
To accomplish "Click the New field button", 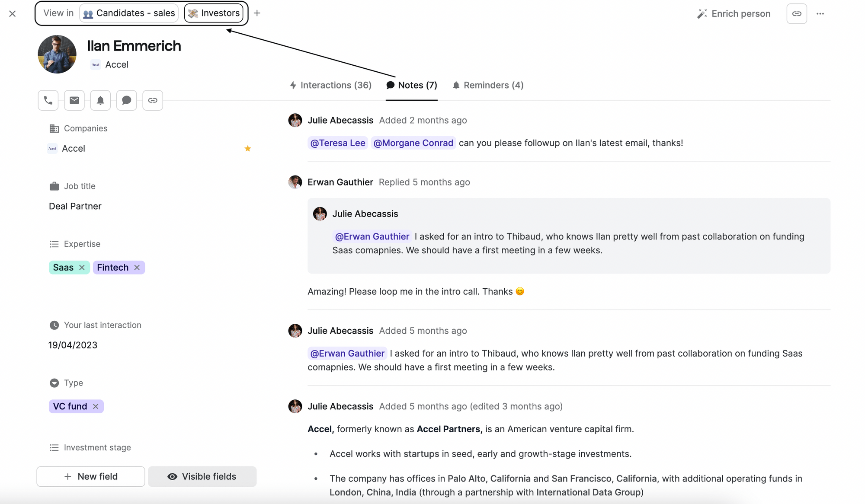I will (x=90, y=476).
